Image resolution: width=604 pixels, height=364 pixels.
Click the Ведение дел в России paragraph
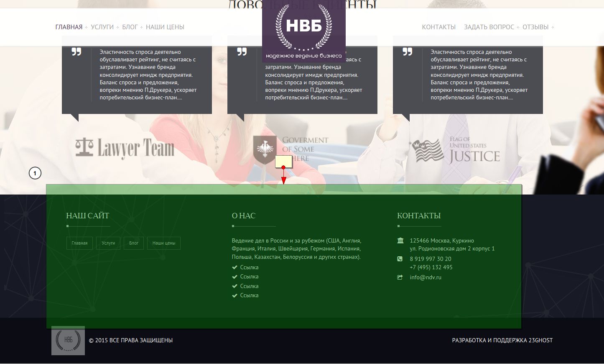click(296, 249)
